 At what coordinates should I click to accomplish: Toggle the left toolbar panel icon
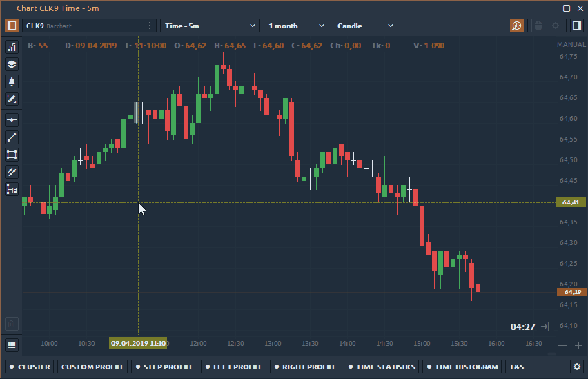coord(12,26)
